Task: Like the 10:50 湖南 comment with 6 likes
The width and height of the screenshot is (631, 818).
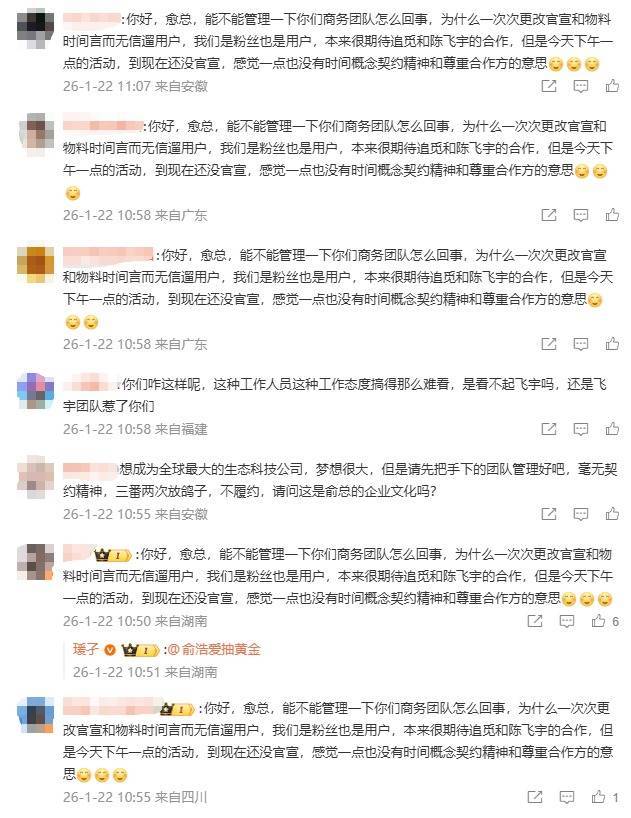Action: click(605, 621)
